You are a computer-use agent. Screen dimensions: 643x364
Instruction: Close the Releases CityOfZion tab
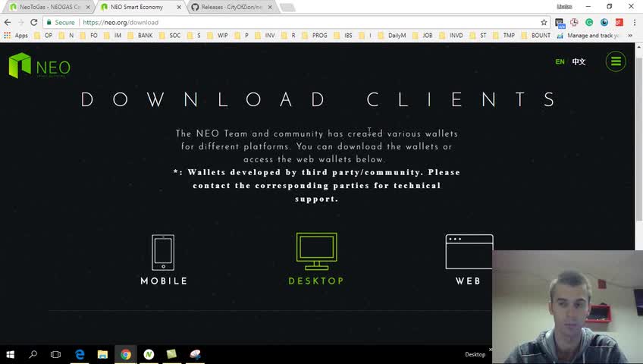click(x=270, y=7)
